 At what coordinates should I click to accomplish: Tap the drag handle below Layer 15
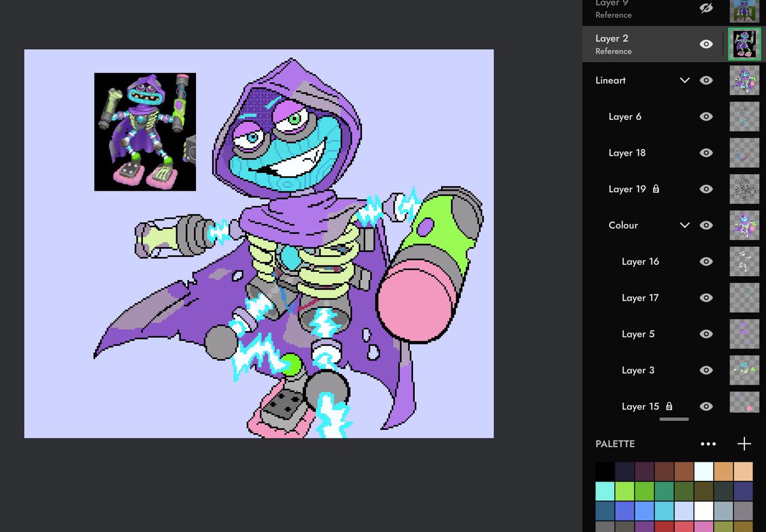pyautogui.click(x=673, y=419)
